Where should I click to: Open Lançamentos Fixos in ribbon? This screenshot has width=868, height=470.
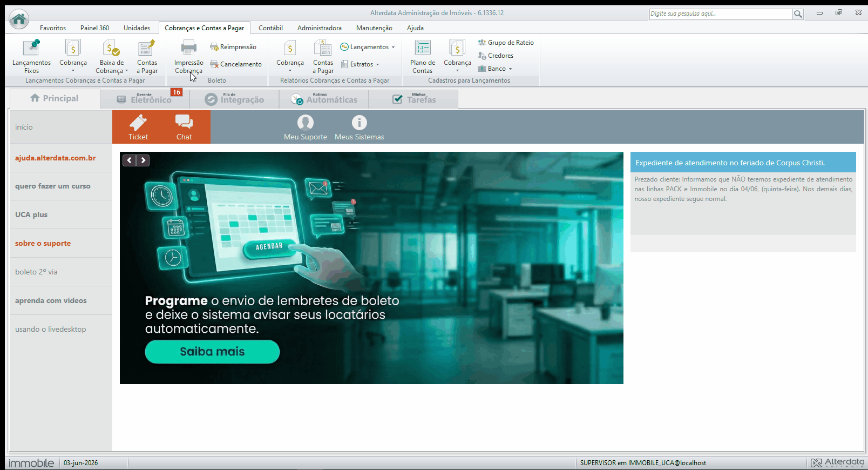pos(31,56)
